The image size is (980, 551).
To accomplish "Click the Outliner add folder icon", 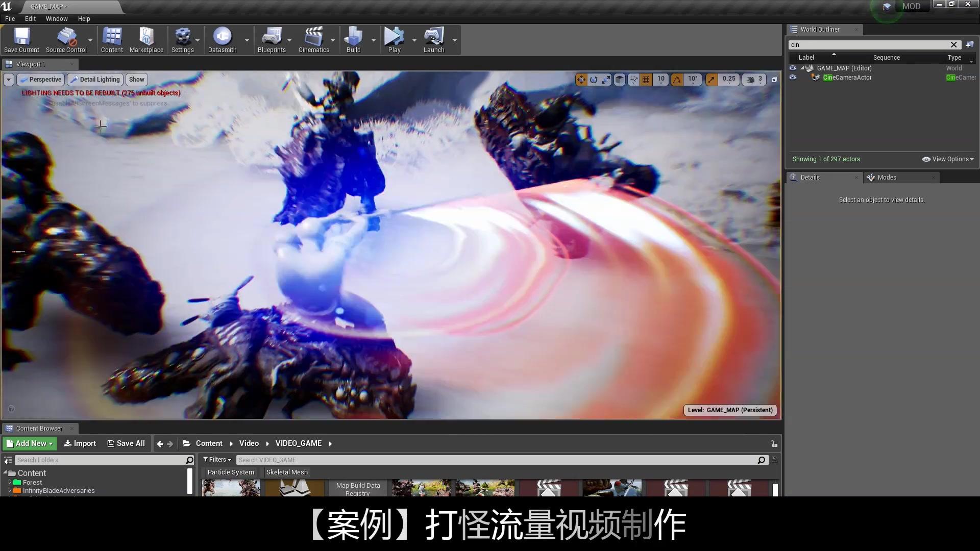I will 970,45.
